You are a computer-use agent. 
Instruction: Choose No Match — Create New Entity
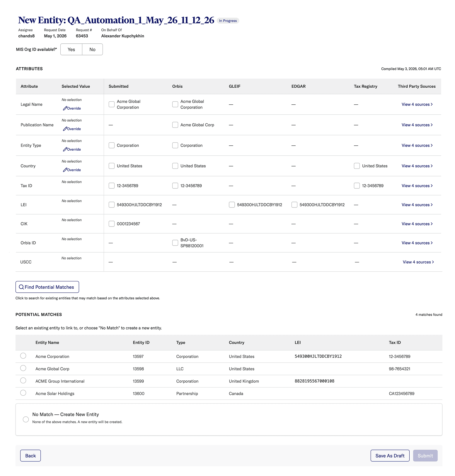pos(26,419)
